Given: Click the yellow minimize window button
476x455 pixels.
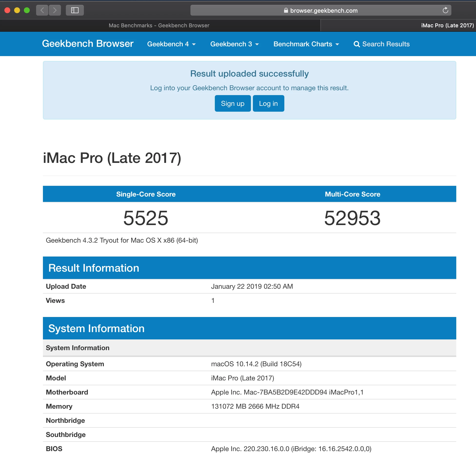Looking at the screenshot, I should [x=17, y=10].
